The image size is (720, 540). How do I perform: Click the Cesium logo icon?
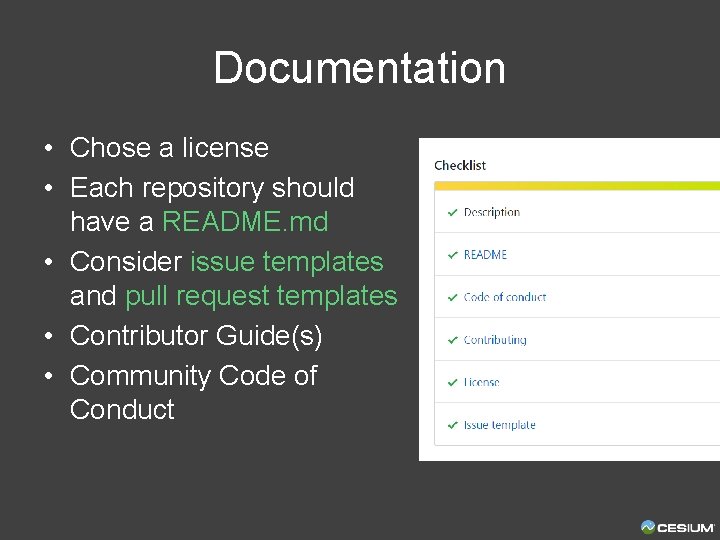(x=648, y=527)
